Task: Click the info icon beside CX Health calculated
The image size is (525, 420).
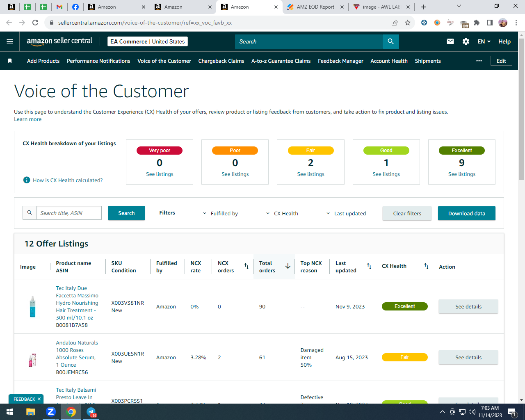Action: tap(27, 180)
